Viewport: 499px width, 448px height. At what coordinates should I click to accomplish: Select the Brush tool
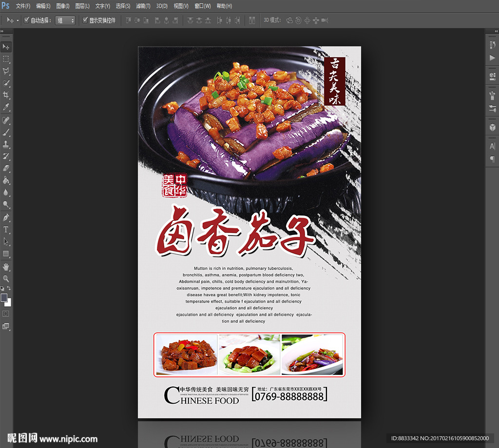(x=6, y=133)
